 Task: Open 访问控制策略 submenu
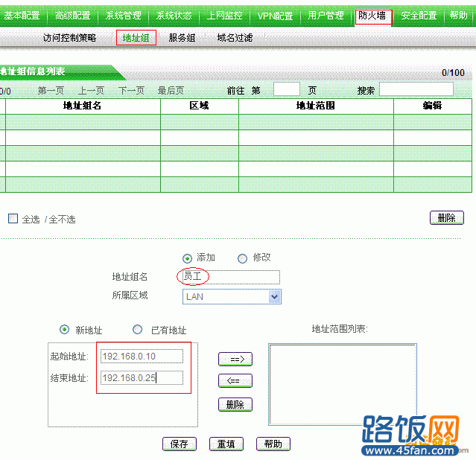click(x=69, y=38)
